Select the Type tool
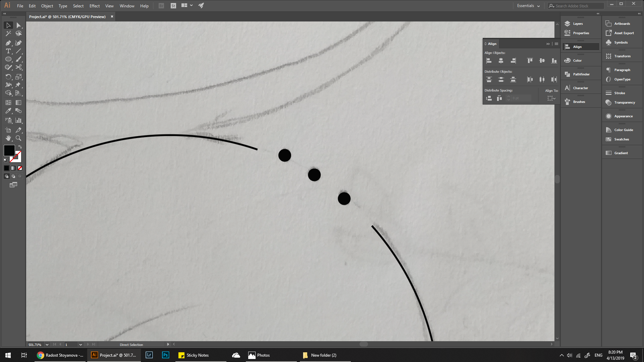The width and height of the screenshot is (644, 362). coord(8,51)
